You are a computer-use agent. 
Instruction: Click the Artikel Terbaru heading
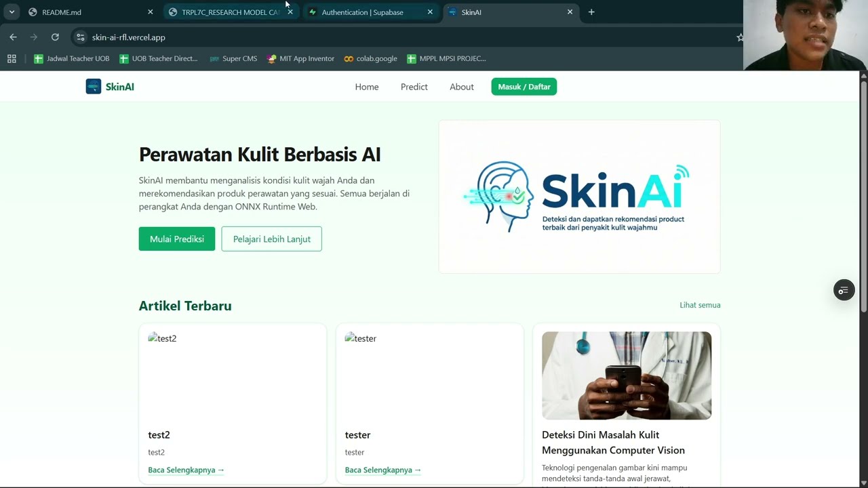pyautogui.click(x=185, y=306)
